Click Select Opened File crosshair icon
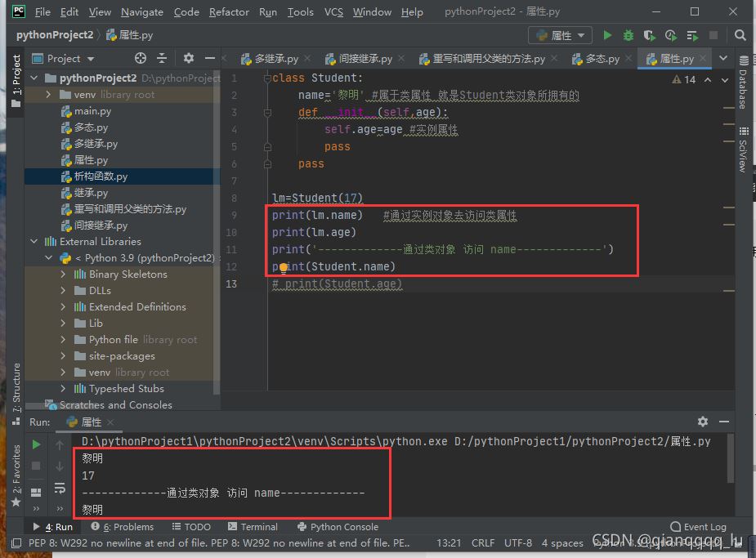Screen dimensions: 756x558 [x=140, y=58]
